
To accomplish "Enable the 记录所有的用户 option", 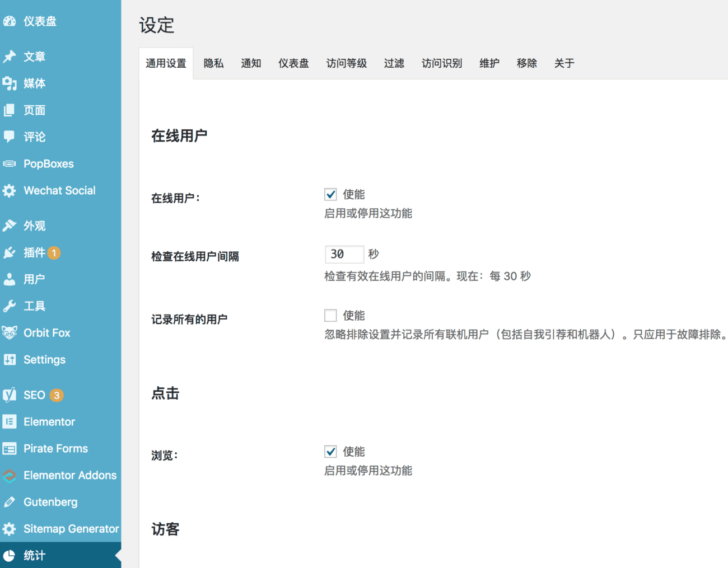I will pos(330,315).
